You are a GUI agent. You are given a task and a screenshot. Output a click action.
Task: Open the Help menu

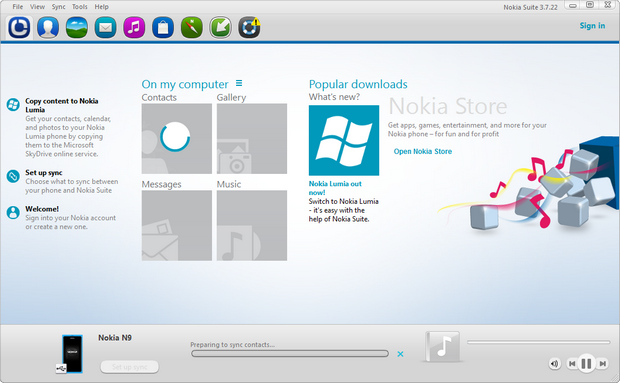102,7
